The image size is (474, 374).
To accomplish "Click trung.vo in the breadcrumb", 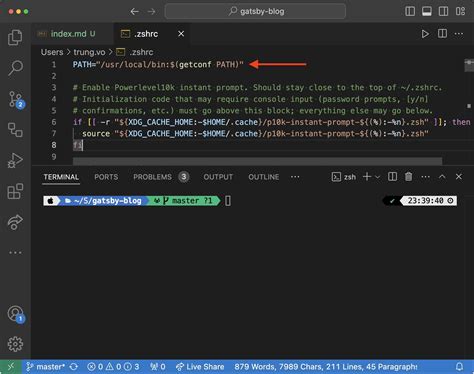I will click(89, 52).
